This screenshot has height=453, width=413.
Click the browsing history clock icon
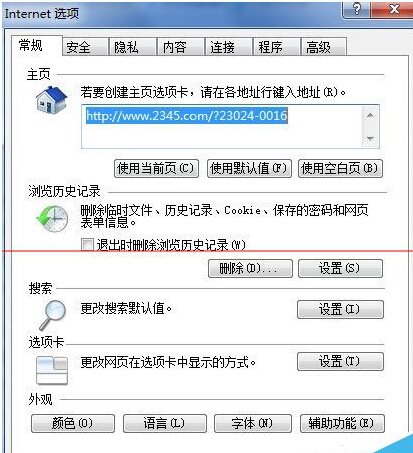click(x=52, y=219)
